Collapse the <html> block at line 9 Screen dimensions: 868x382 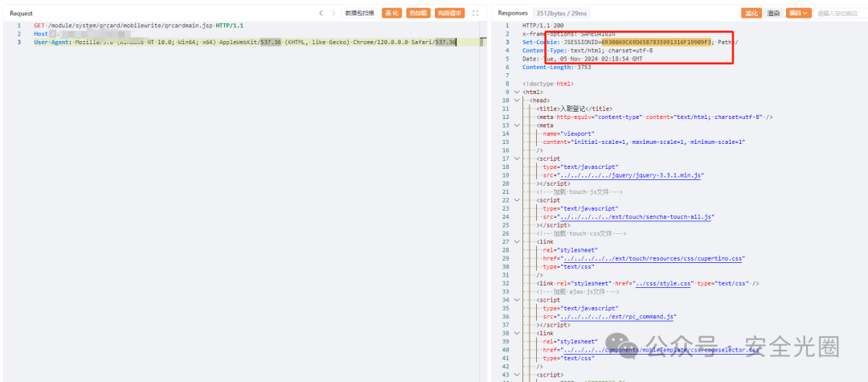coord(517,92)
